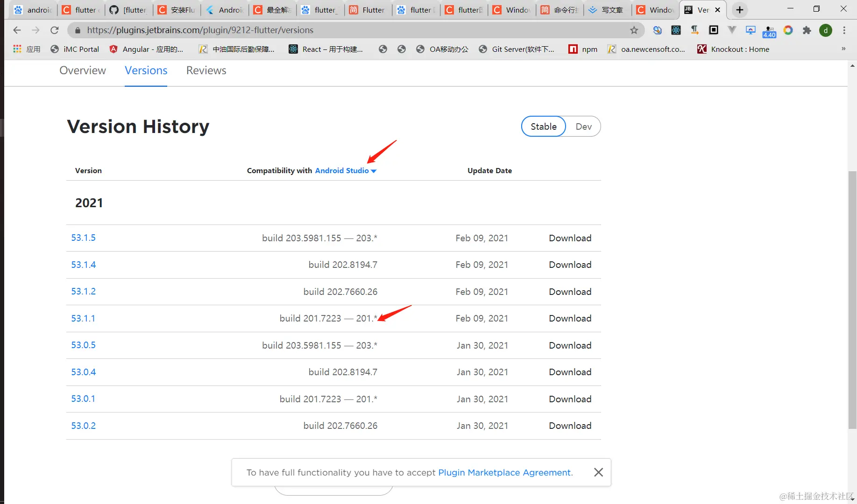Download version 53.0.5
This screenshot has height=504, width=857.
[x=570, y=345]
